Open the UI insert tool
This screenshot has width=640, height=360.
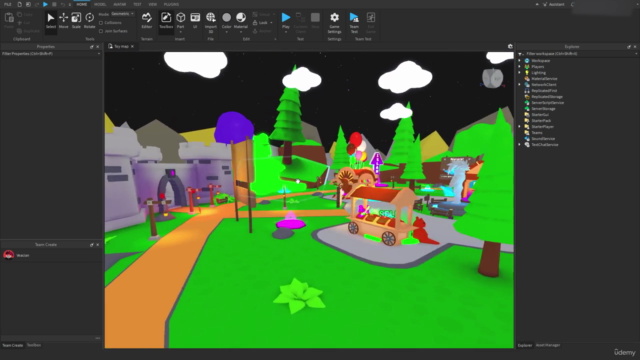[195, 20]
